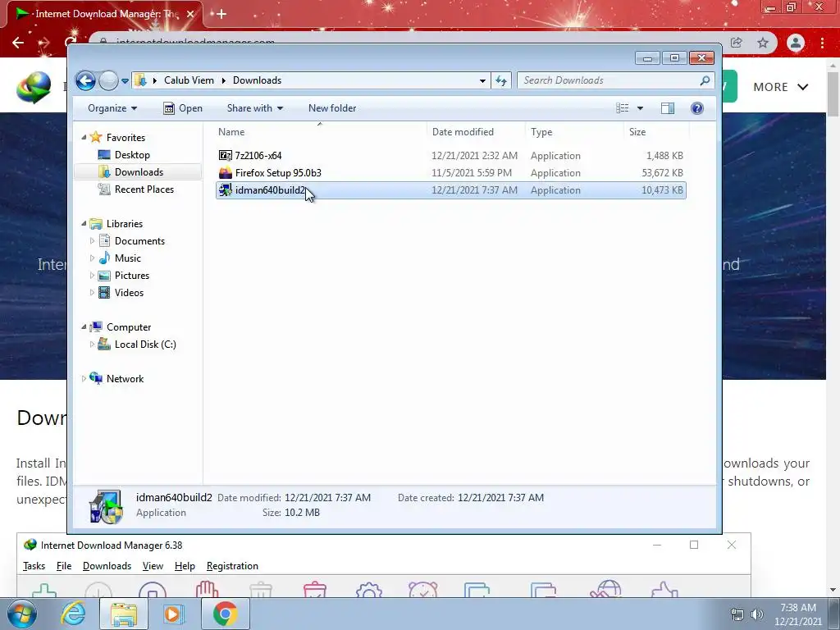This screenshot has height=630, width=840.
Task: Toggle the preview pane icon
Action: 668,108
